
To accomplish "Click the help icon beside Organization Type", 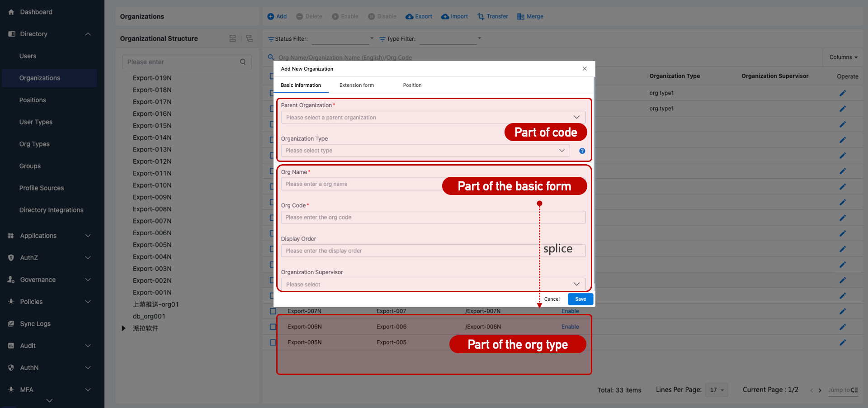I will point(582,151).
